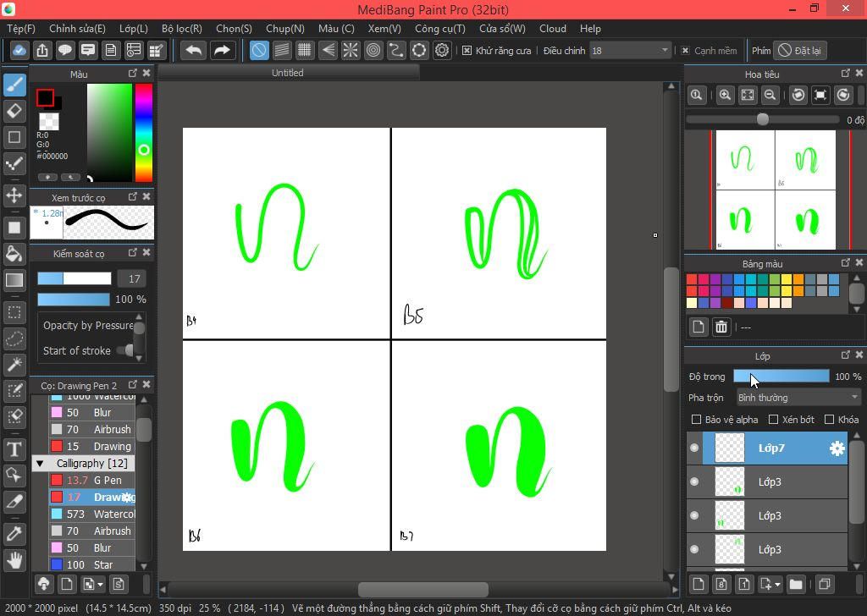
Task: Select the Bucket fill tool
Action: pos(14,254)
